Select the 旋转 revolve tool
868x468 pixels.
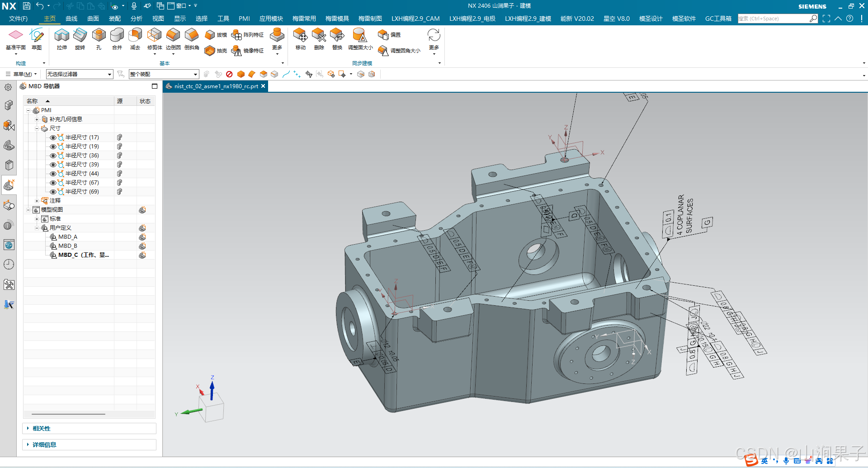(80, 40)
